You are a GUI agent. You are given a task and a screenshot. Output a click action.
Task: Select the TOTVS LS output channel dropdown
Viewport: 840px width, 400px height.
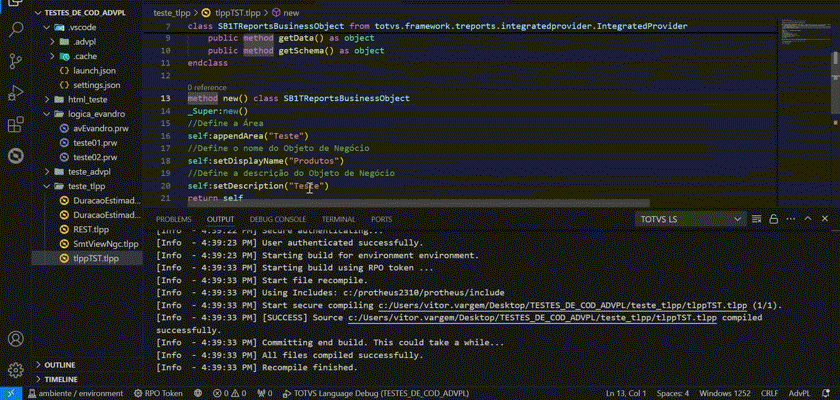point(691,219)
